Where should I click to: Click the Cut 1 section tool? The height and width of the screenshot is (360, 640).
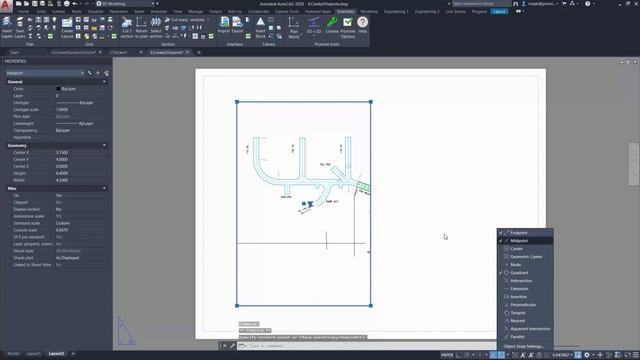[x=127, y=28]
